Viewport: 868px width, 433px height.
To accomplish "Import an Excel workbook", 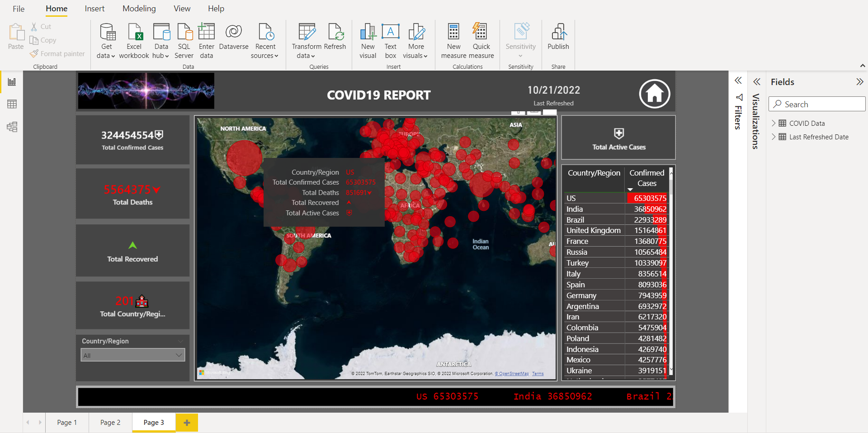I will [x=134, y=41].
